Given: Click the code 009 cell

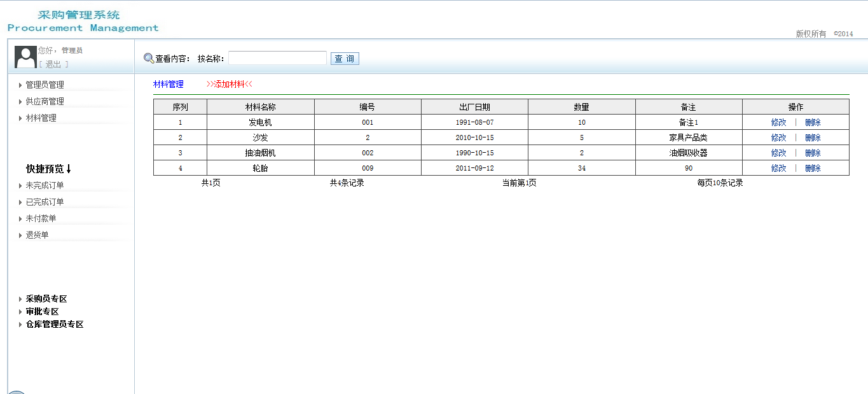Looking at the screenshot, I should tap(368, 168).
